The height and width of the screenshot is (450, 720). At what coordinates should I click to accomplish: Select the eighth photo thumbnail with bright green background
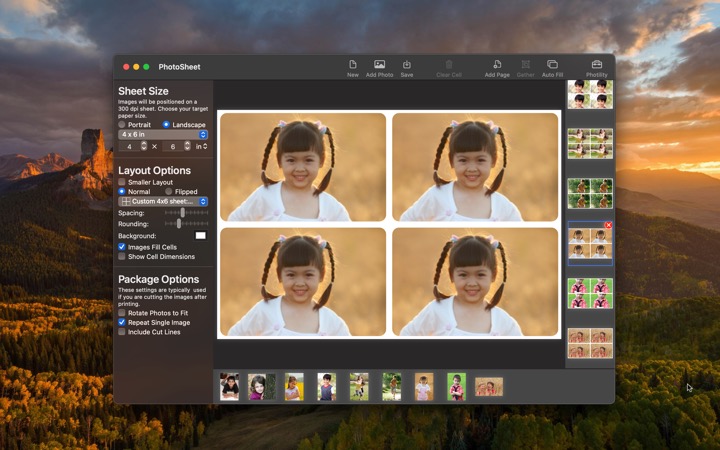coord(456,387)
